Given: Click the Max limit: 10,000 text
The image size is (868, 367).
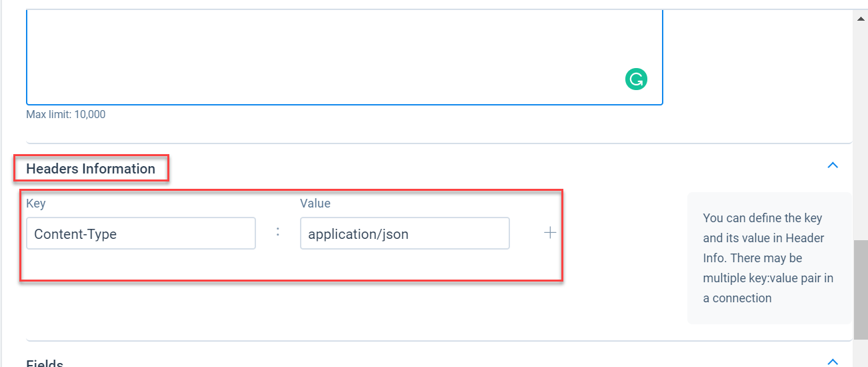Looking at the screenshot, I should [x=66, y=114].
